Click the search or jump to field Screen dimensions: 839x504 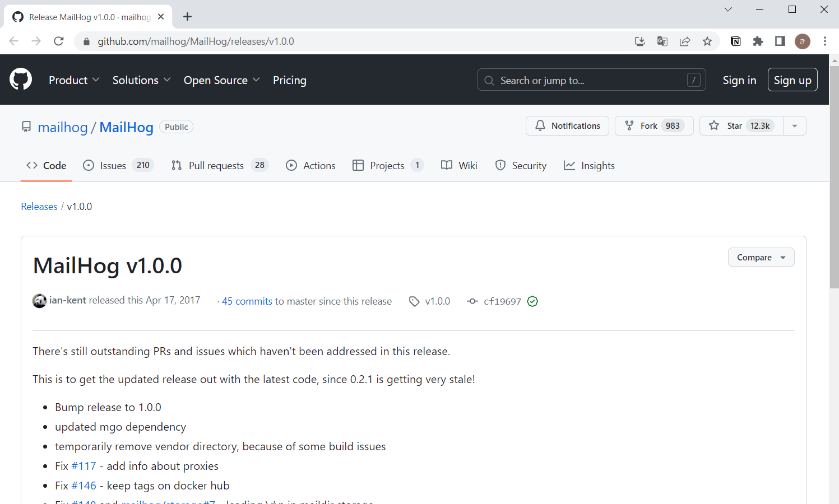click(591, 80)
